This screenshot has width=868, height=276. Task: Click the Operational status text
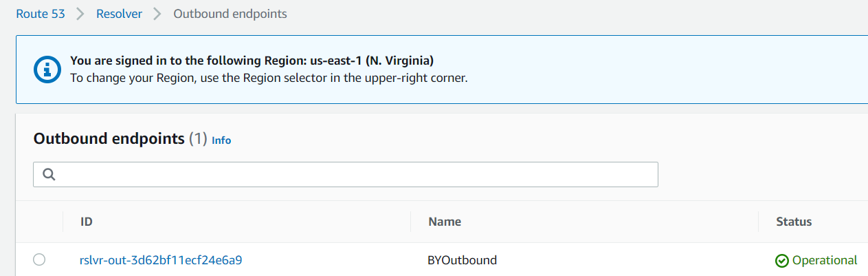825,260
